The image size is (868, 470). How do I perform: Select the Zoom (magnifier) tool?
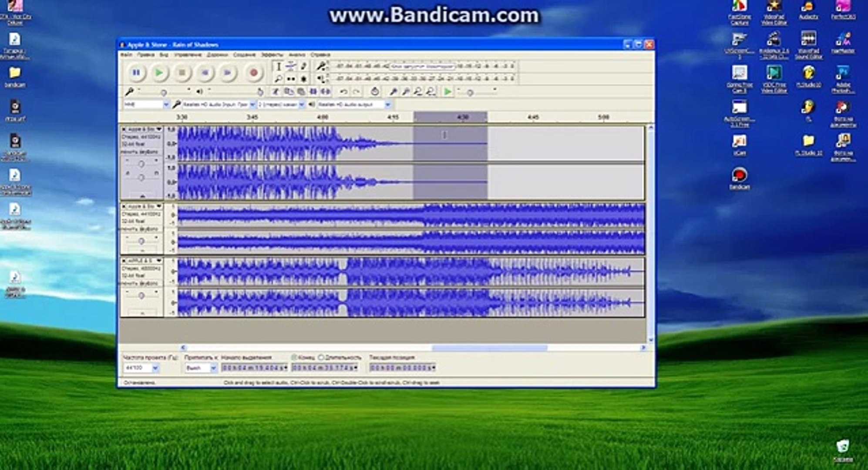(x=279, y=79)
